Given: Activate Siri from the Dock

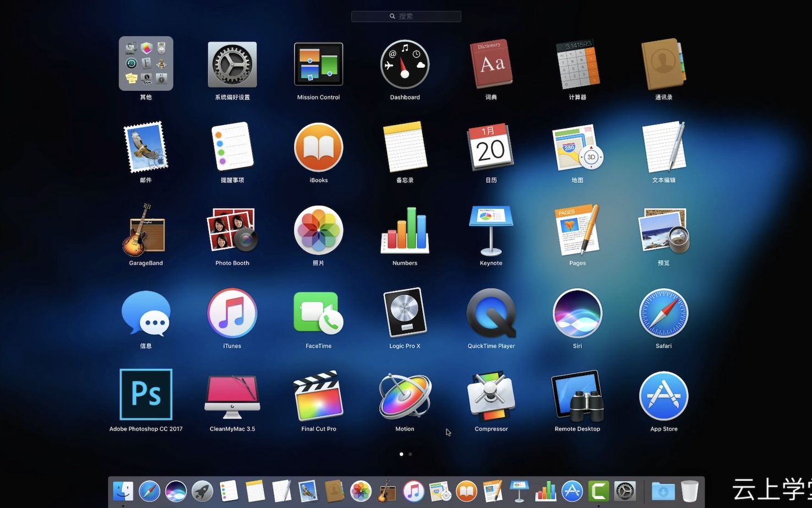Looking at the screenshot, I should pyautogui.click(x=176, y=491).
